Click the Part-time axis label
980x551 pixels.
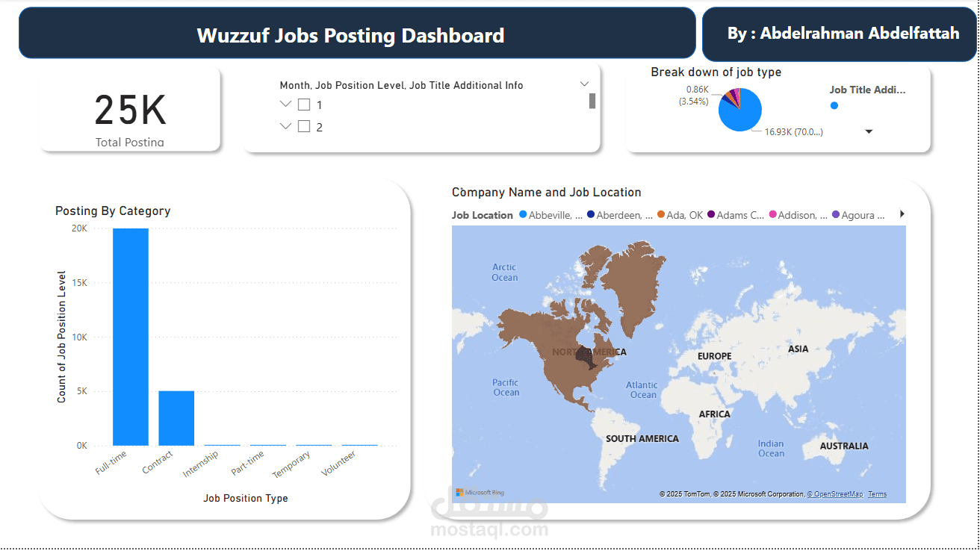click(248, 464)
